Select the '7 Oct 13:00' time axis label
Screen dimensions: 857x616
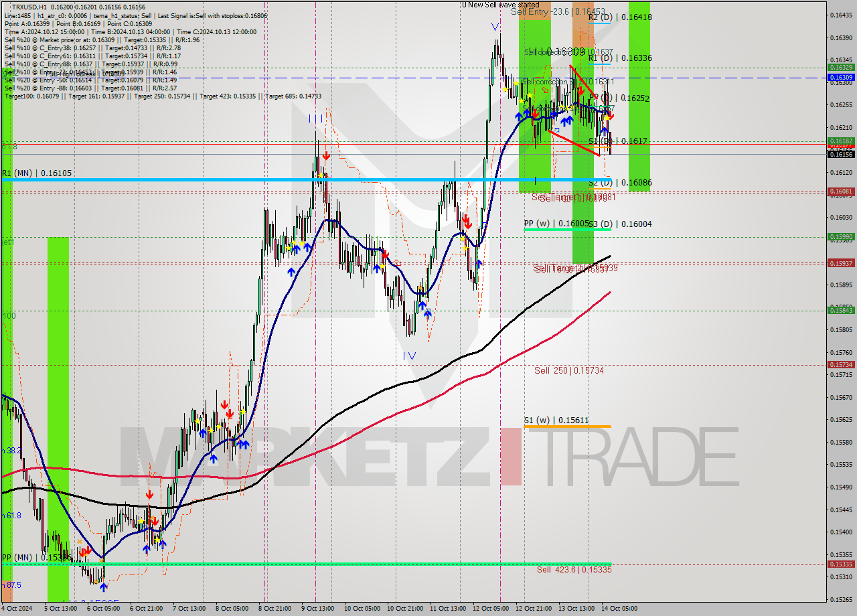[189, 609]
